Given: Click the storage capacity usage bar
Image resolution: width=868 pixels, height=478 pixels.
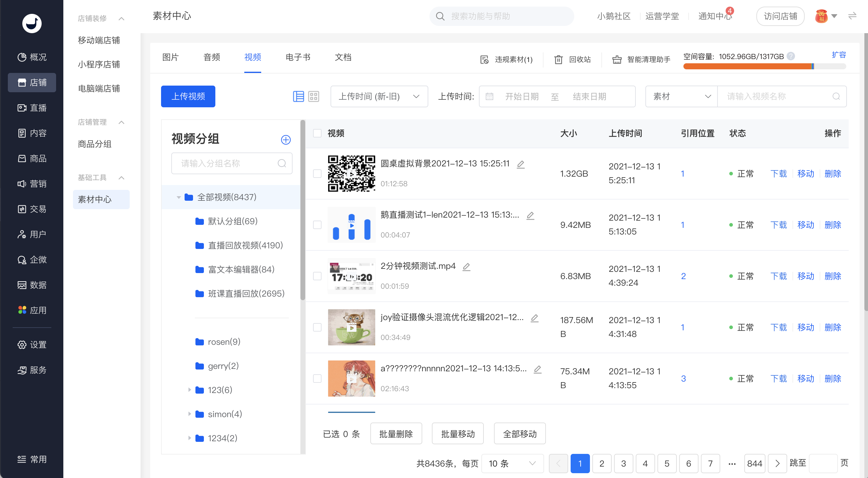Looking at the screenshot, I should click(x=765, y=66).
